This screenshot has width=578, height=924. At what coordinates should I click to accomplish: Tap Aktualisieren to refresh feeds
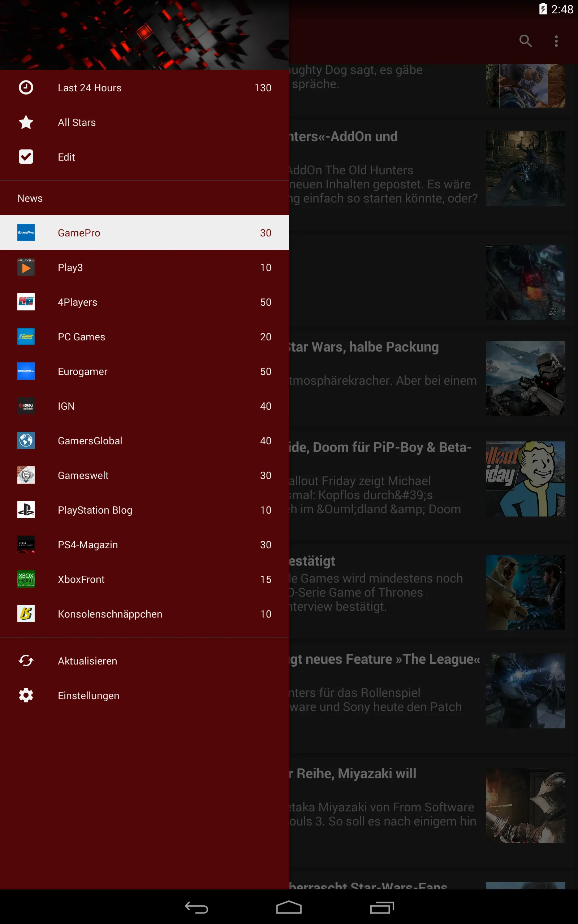(144, 661)
